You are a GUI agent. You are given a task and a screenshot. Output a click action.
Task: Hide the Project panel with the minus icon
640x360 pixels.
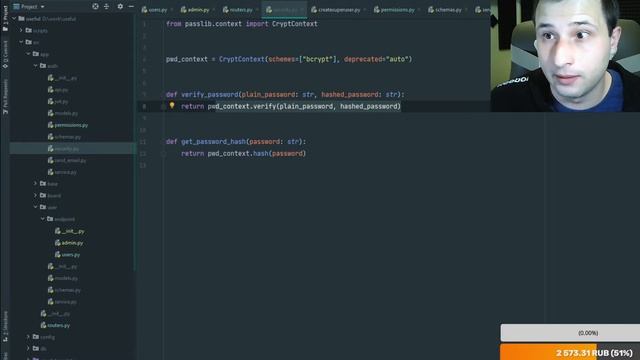pos(131,7)
